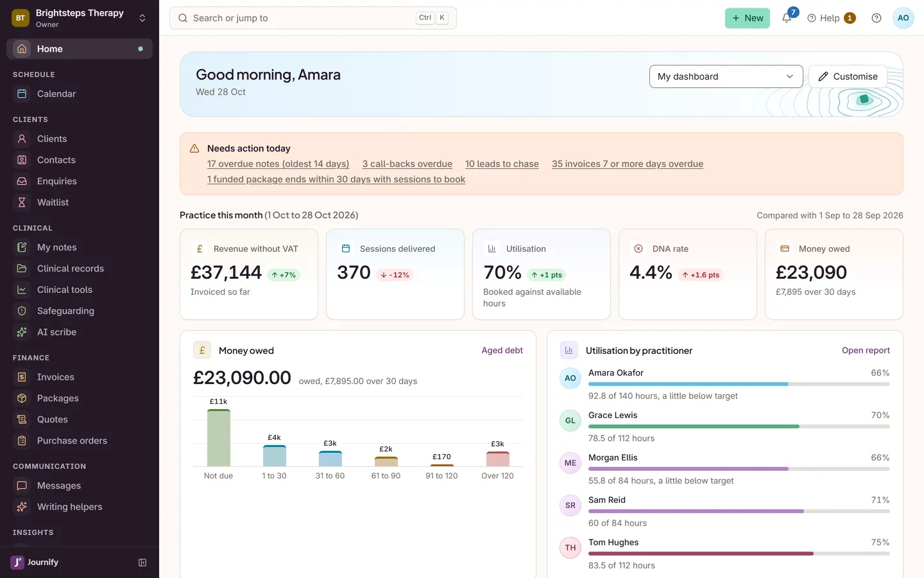Click the pound icon on Money owed panel
Screen dimensions: 924x578
[x=202, y=350]
